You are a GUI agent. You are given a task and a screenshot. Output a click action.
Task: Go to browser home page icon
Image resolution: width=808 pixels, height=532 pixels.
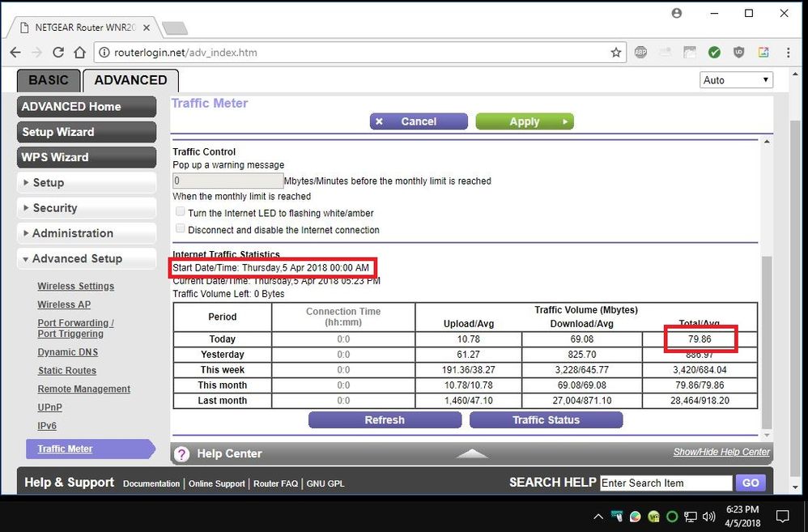(x=79, y=53)
